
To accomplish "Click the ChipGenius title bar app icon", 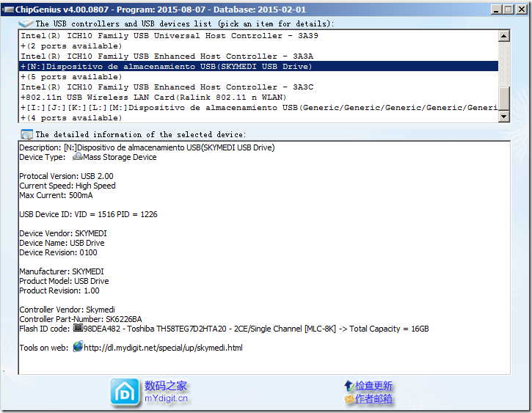I will pyautogui.click(x=8, y=10).
